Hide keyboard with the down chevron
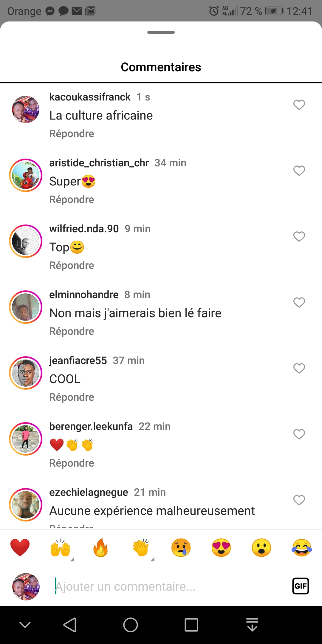 (25, 625)
